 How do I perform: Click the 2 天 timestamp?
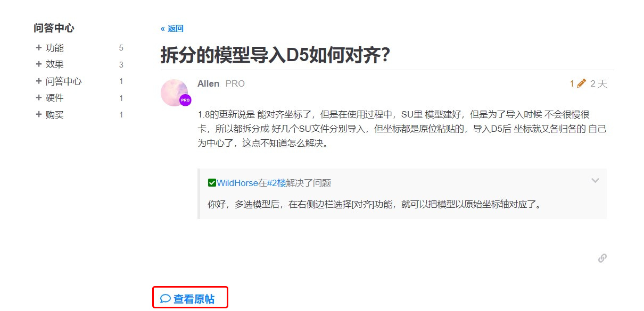(599, 83)
